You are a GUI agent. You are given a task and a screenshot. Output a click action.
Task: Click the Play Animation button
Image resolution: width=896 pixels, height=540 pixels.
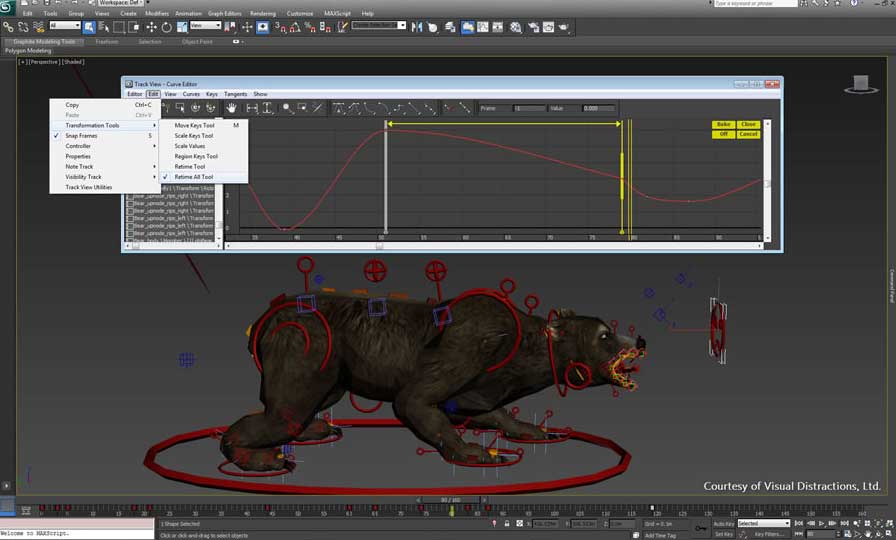click(x=822, y=523)
